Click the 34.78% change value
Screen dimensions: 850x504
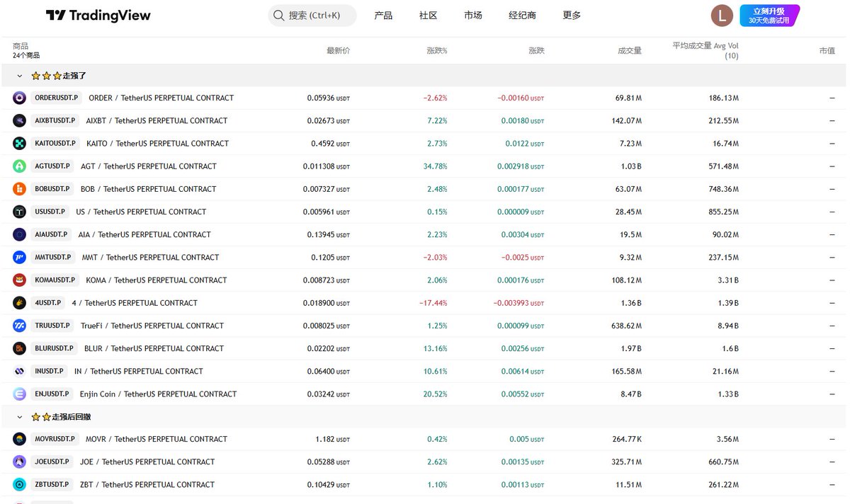[436, 166]
